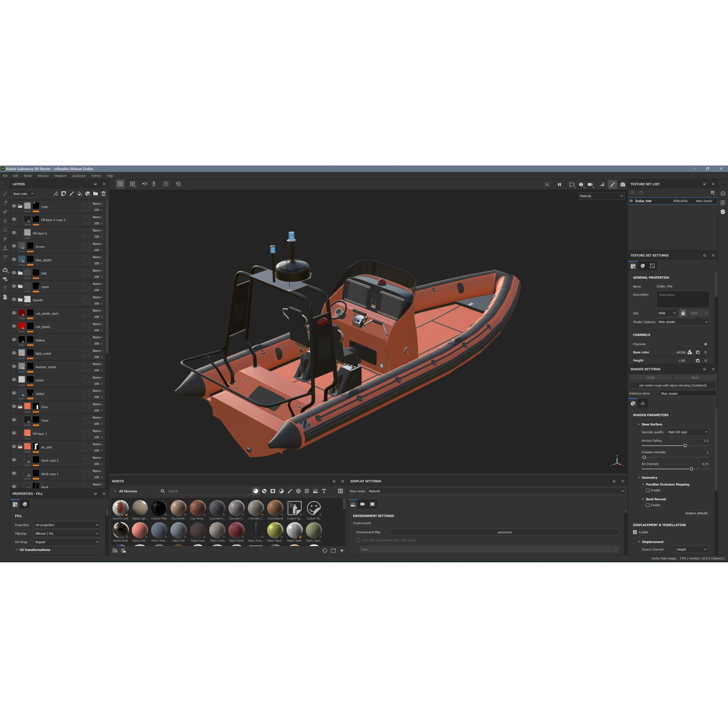Select the Text asset filter in Assets panel
728x728 pixels.
click(324, 491)
